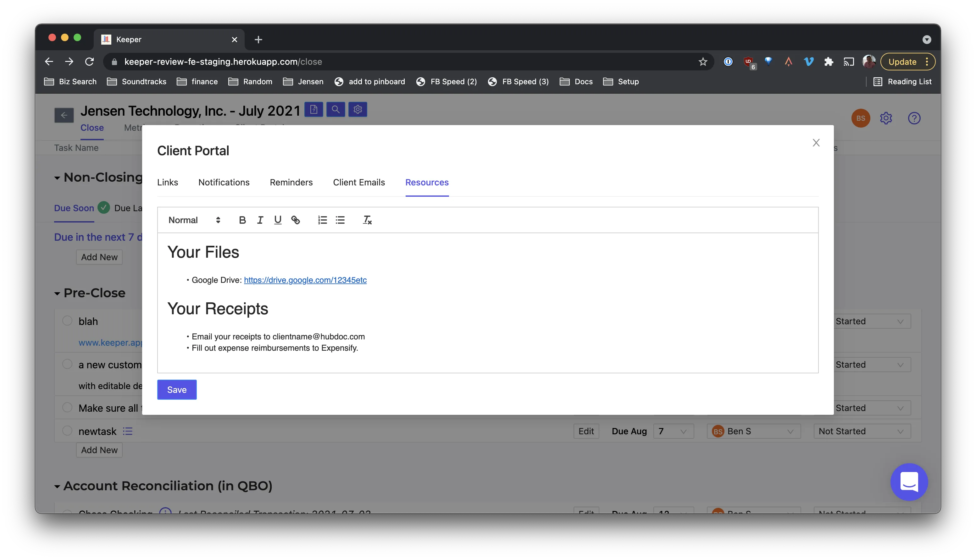976x560 pixels.
Task: Switch to the Reminders tab
Action: coord(291,182)
